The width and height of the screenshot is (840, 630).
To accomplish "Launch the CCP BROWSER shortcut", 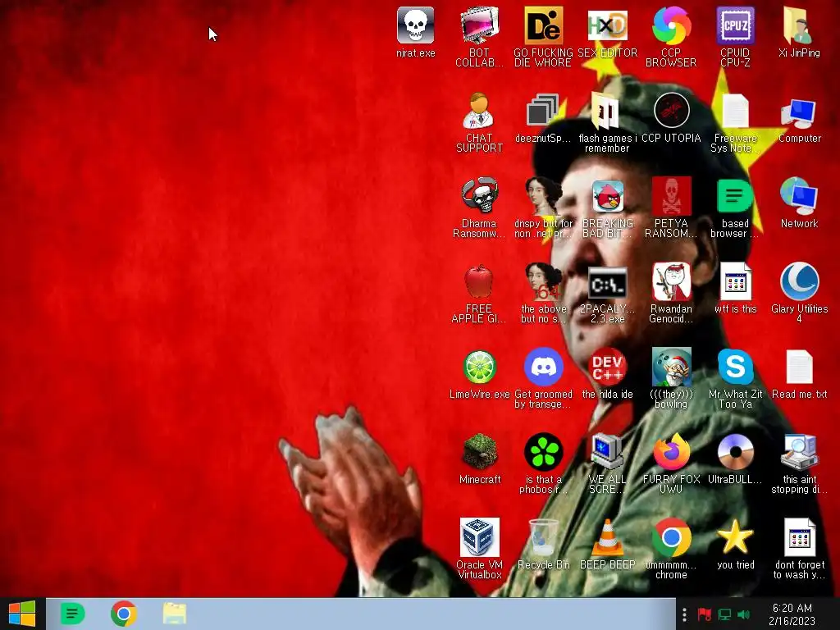I will pyautogui.click(x=671, y=25).
